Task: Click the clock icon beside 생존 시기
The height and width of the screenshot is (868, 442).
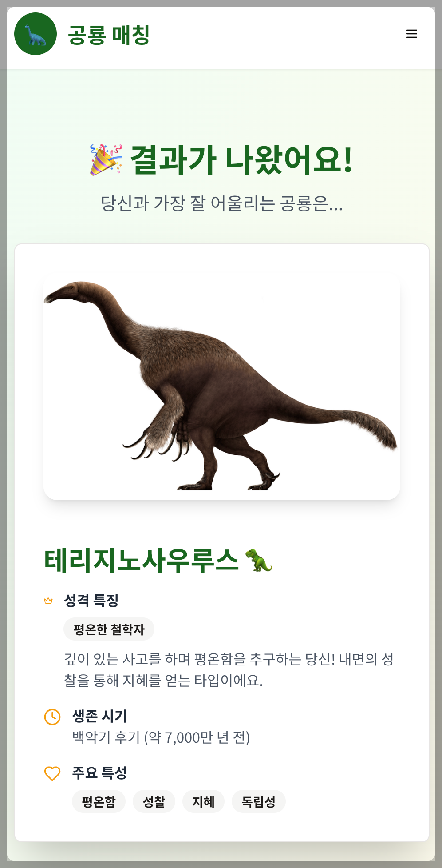Action: coord(52,717)
